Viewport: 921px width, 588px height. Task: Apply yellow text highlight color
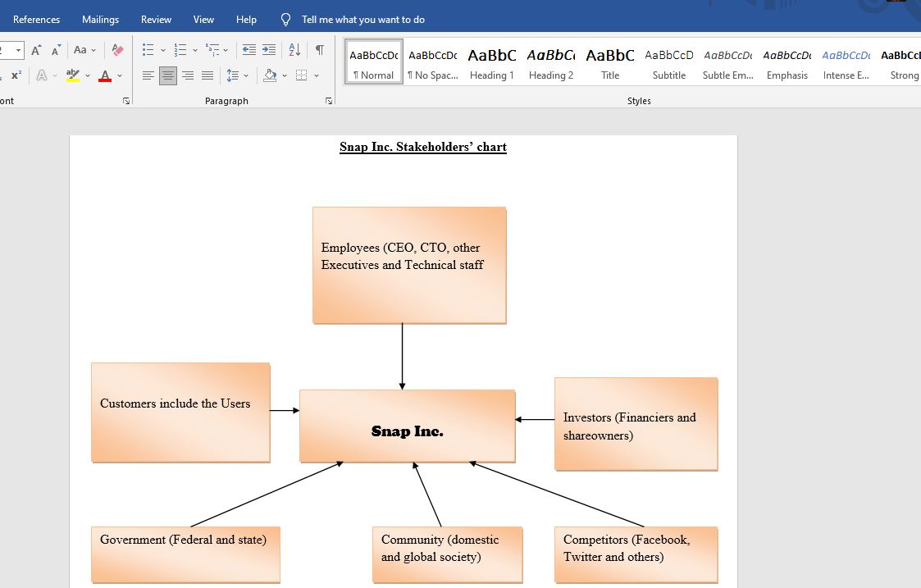click(x=73, y=75)
